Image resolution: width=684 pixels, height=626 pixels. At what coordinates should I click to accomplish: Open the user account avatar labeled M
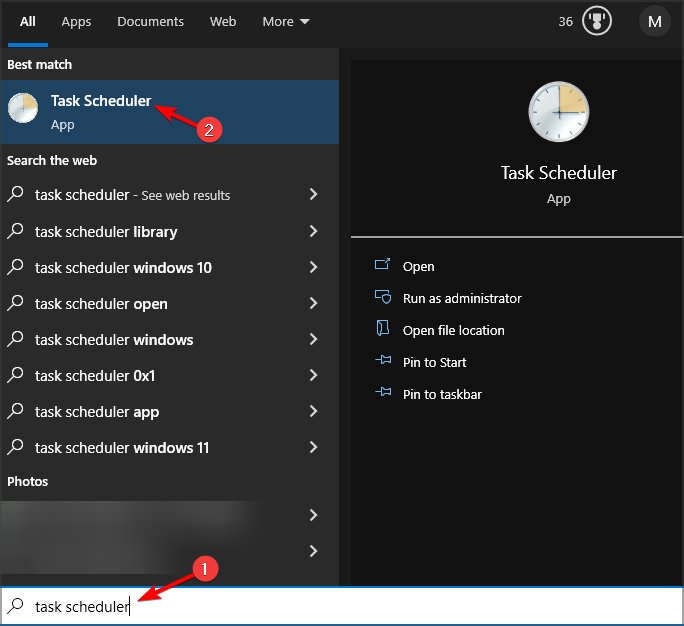655,21
